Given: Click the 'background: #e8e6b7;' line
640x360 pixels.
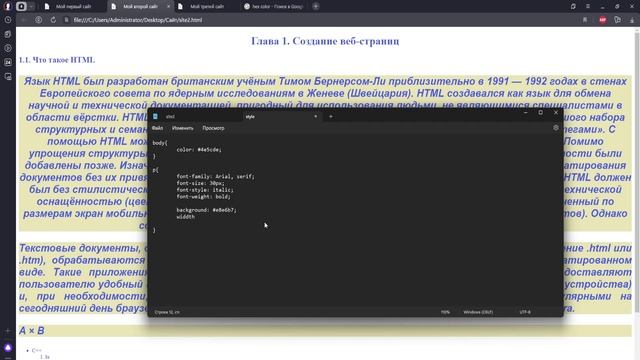Looking at the screenshot, I should point(206,210).
